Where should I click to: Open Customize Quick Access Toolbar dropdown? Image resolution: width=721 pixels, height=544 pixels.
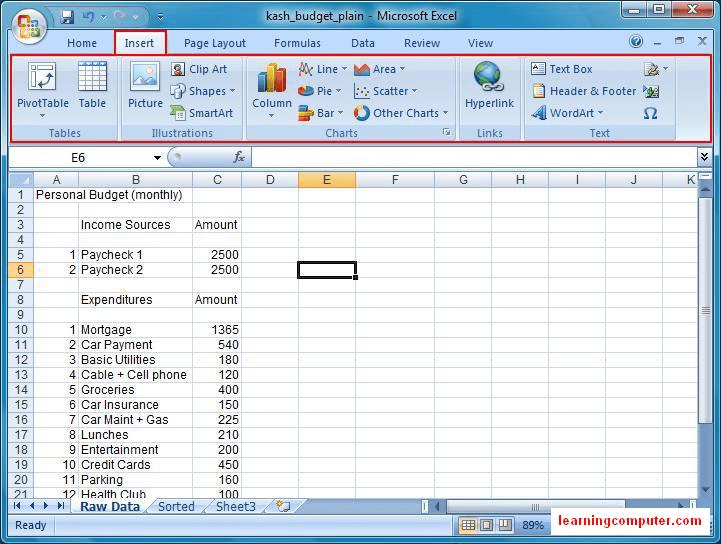point(160,17)
